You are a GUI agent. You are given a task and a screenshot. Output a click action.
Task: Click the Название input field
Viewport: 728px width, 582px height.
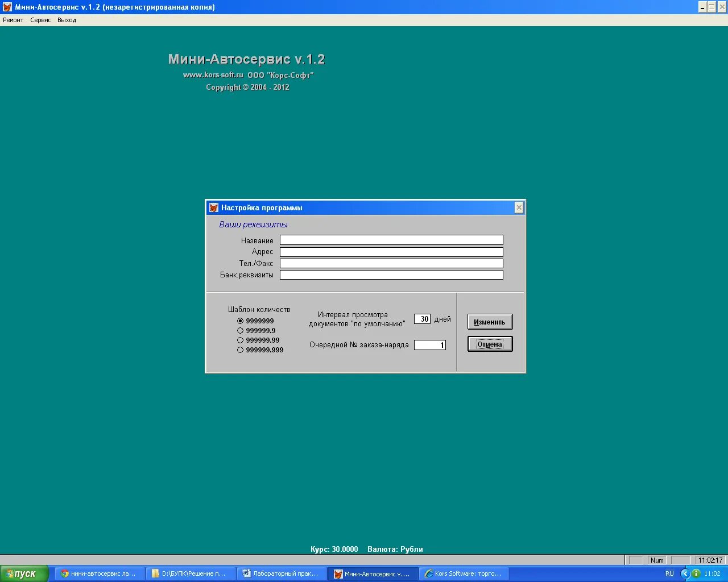pos(391,240)
